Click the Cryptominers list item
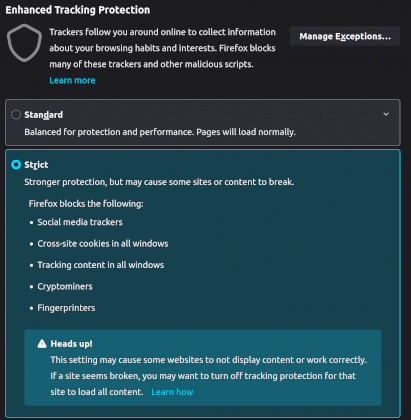Screen dimensions: 411x420 click(65, 286)
